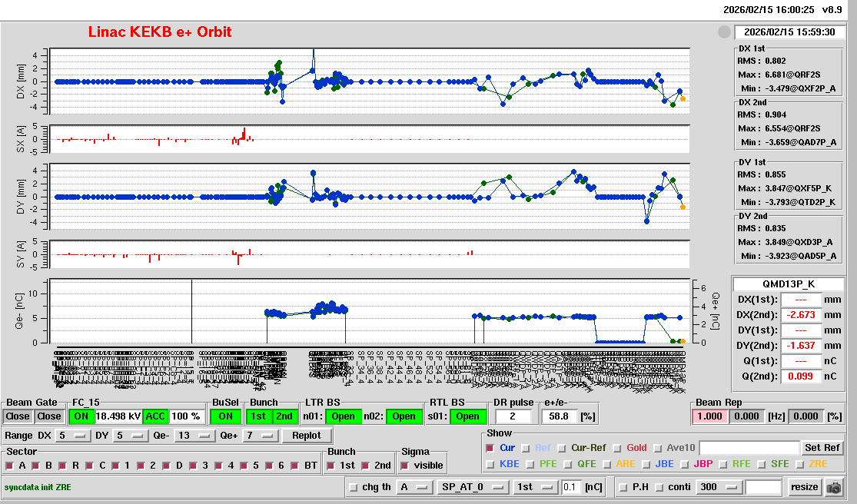Check the QFE checkbox
Viewport: 857px width, 504px height.
point(569,464)
